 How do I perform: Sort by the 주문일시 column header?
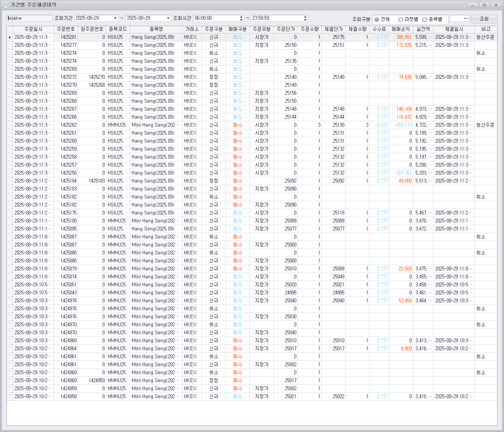[33, 29]
